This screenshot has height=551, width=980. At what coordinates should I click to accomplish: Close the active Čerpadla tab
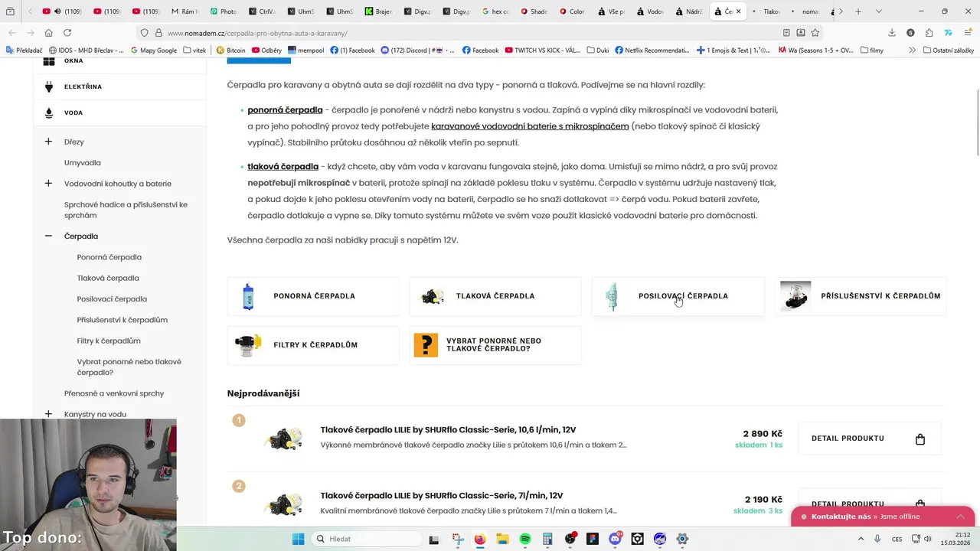click(x=739, y=11)
